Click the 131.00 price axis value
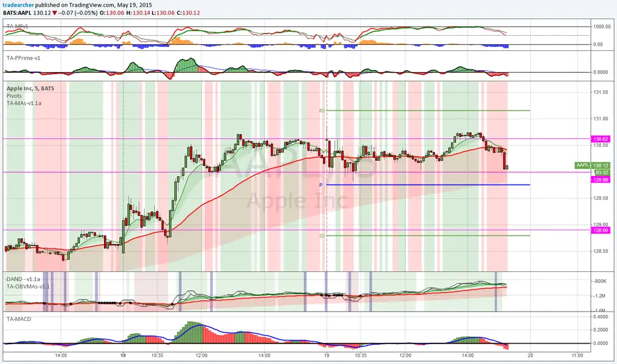This screenshot has height=364, width=617. point(600,119)
